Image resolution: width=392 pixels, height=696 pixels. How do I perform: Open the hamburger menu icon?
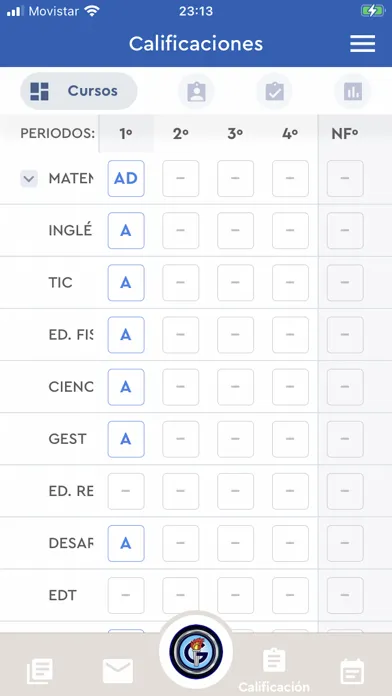(362, 44)
